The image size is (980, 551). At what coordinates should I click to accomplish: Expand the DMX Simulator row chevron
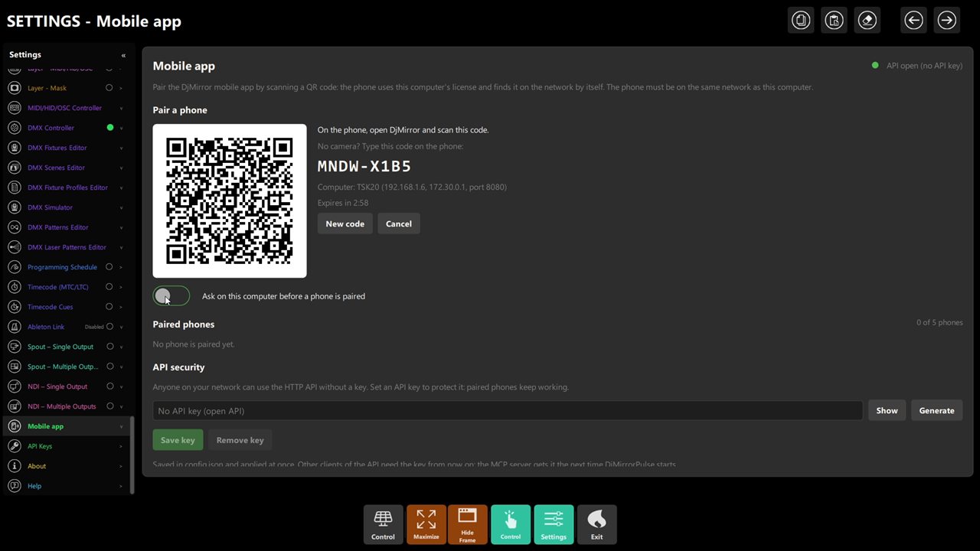coord(121,207)
